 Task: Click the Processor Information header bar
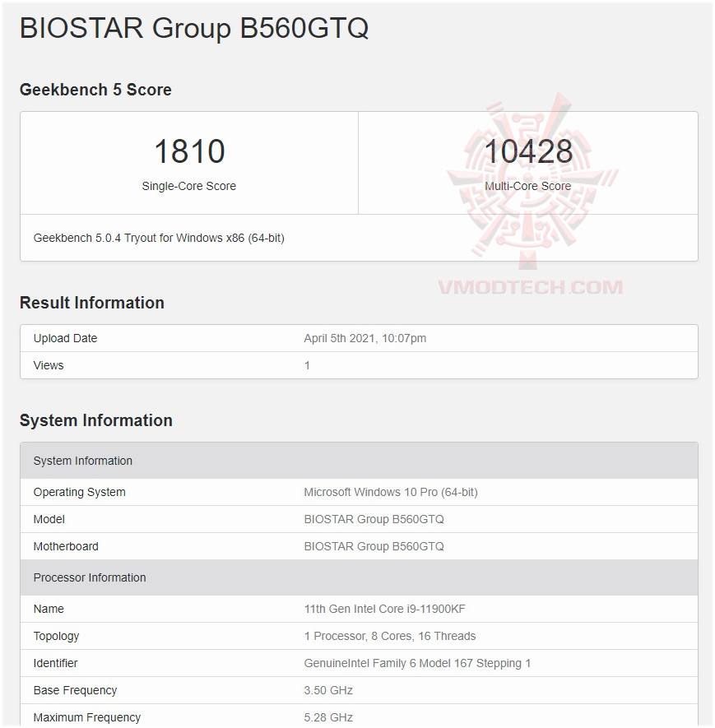(89, 577)
